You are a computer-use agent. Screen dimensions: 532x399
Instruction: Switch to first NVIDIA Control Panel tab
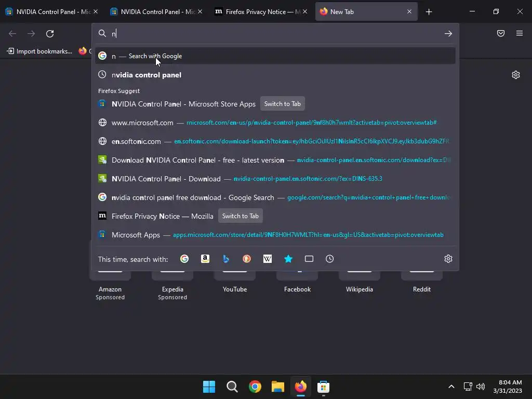(x=51, y=12)
